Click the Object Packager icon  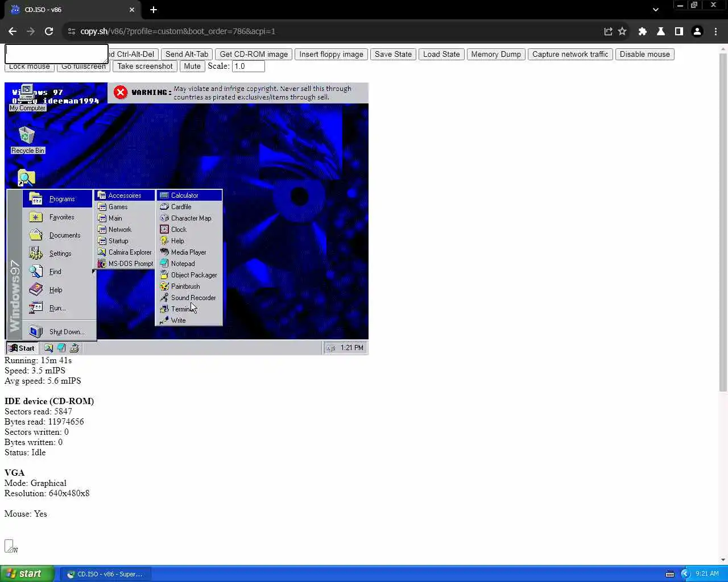[164, 275]
